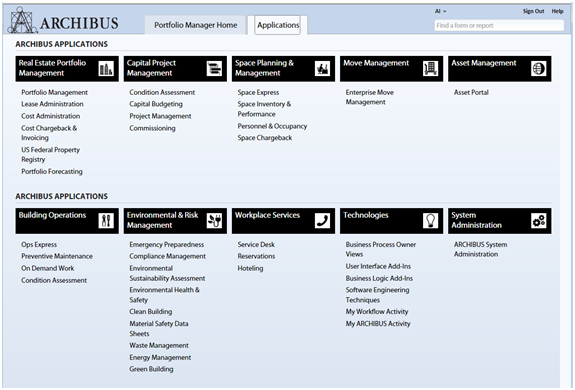Open Portfolio Management link
Viewport: 575px width, 390px height.
[x=54, y=92]
